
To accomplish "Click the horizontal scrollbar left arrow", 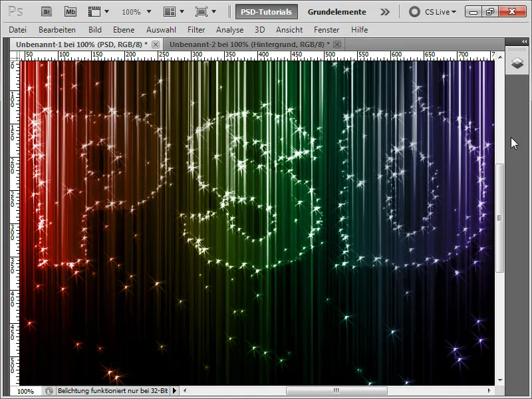I will click(185, 390).
